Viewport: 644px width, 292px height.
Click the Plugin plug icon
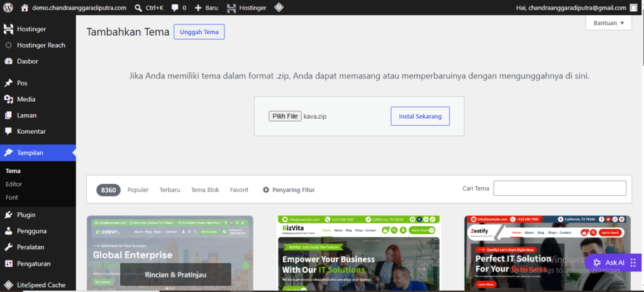pos(8,215)
